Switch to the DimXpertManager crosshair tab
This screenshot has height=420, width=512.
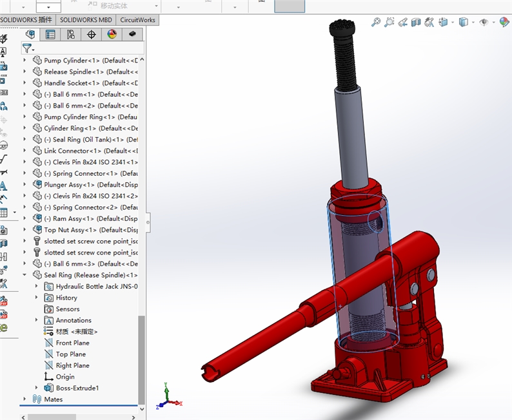tap(91, 34)
